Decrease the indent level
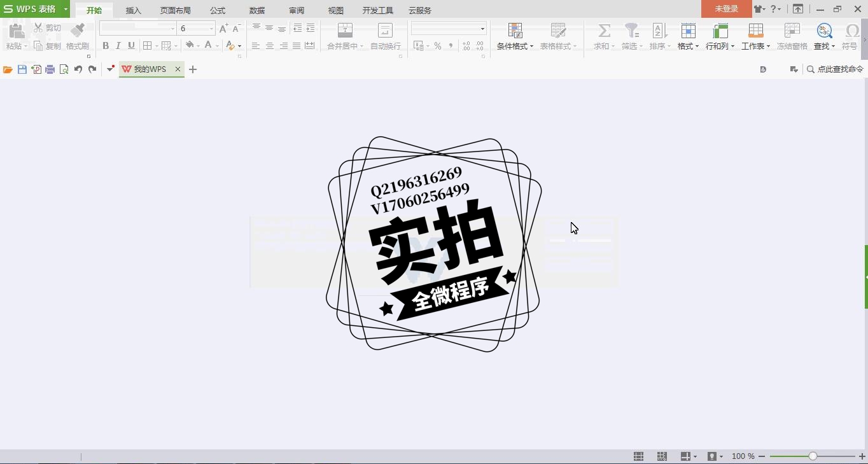868x464 pixels. tap(297, 28)
